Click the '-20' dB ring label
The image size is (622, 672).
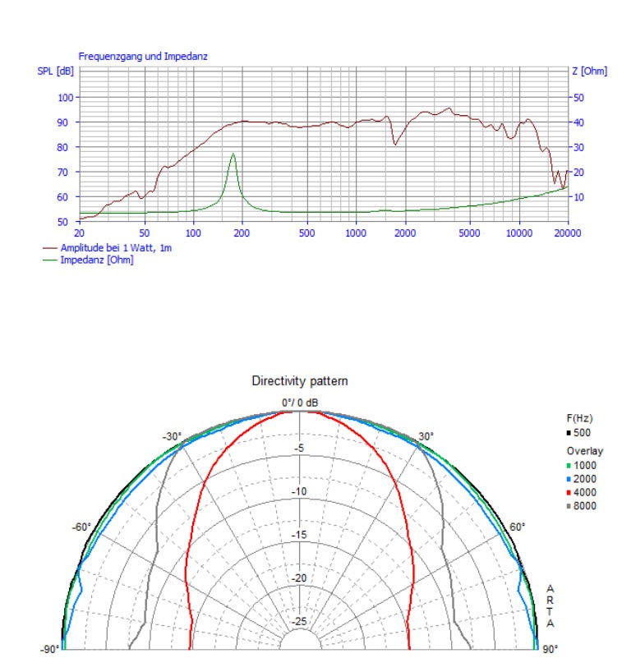click(299, 578)
